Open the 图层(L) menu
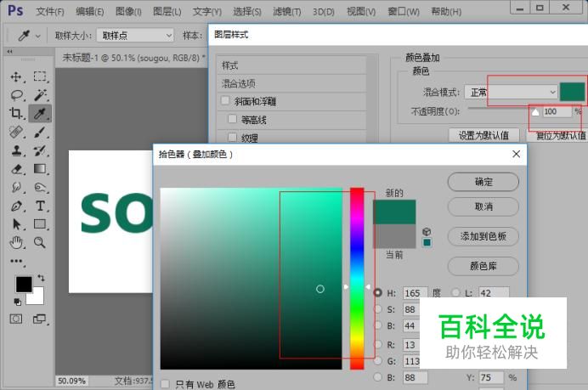 click(x=167, y=12)
